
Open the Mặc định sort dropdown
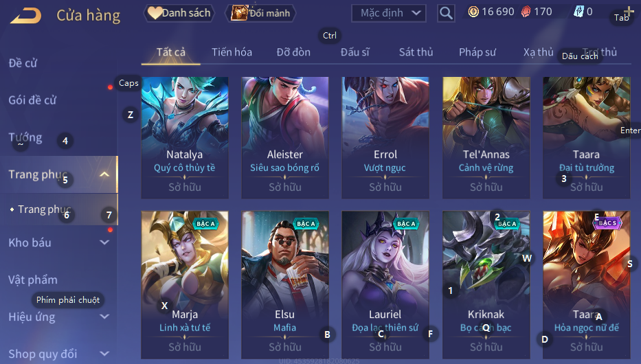tap(389, 13)
